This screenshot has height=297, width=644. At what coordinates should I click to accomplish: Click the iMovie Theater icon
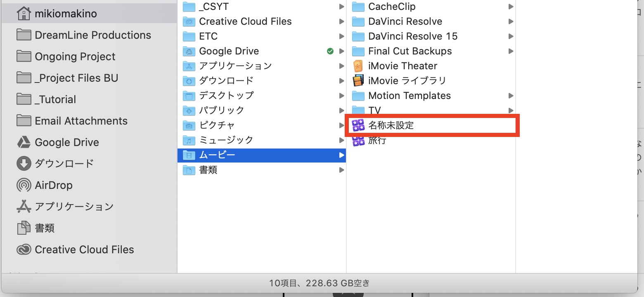click(x=358, y=66)
